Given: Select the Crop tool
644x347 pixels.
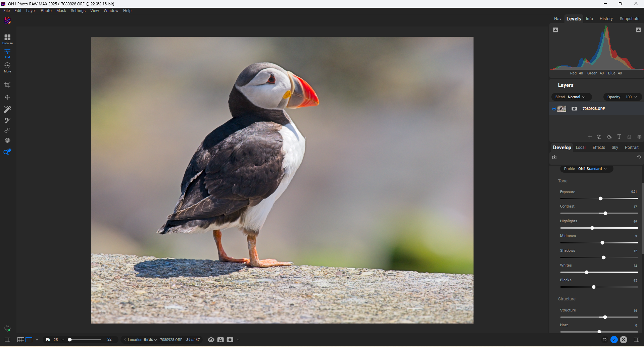Looking at the screenshot, I should coord(7,85).
